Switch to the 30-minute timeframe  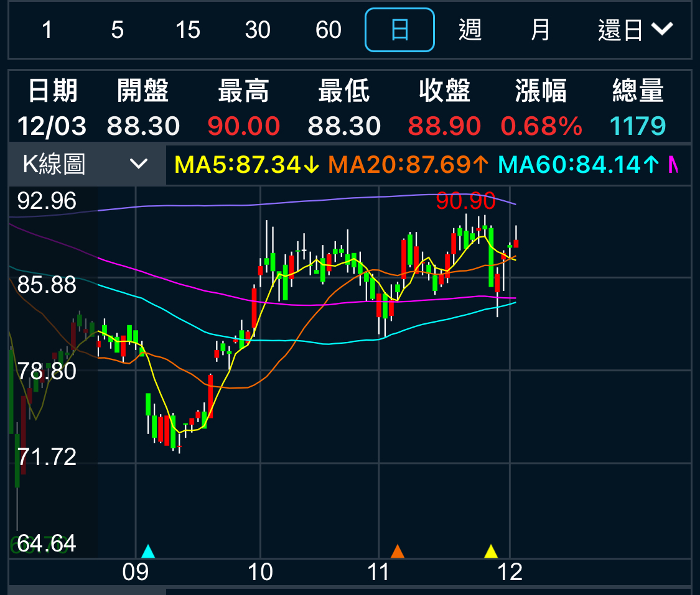click(x=258, y=30)
